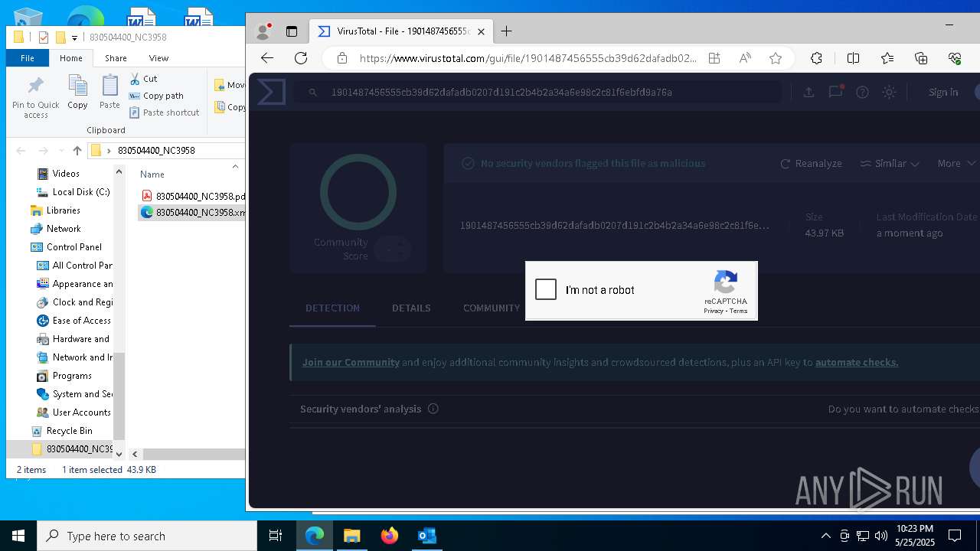Click Edge browser back arrow
This screenshot has height=551, width=980.
pos(266,58)
